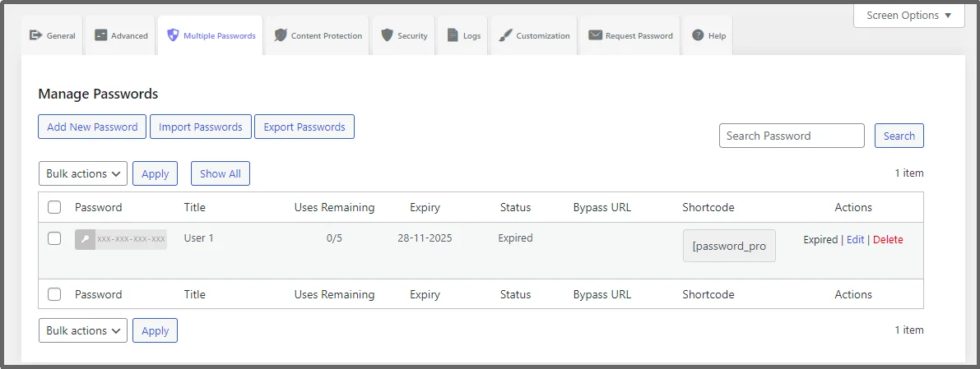Open the Request Password tab
The height and width of the screenshot is (369, 980).
tap(630, 35)
